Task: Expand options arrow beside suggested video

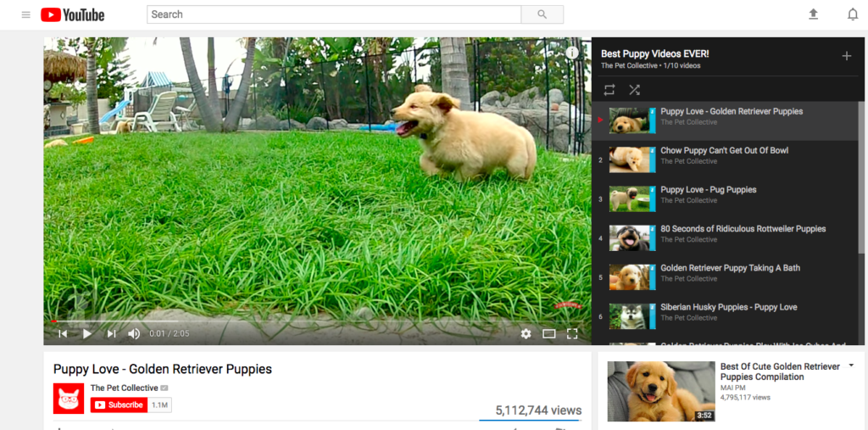Action: (850, 366)
